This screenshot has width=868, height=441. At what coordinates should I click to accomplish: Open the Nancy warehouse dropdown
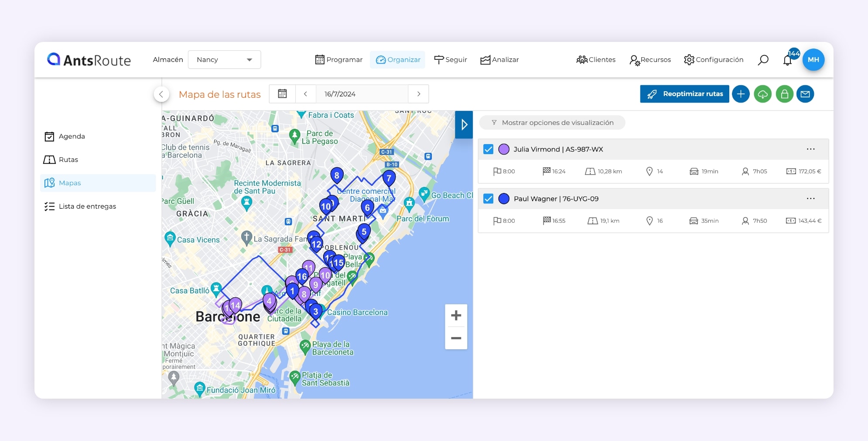coord(224,60)
